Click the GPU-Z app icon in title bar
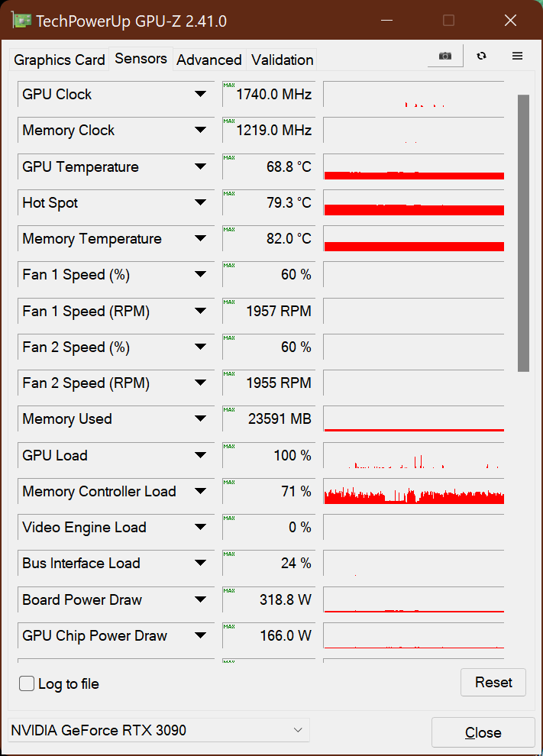Image resolution: width=543 pixels, height=756 pixels. (x=21, y=21)
